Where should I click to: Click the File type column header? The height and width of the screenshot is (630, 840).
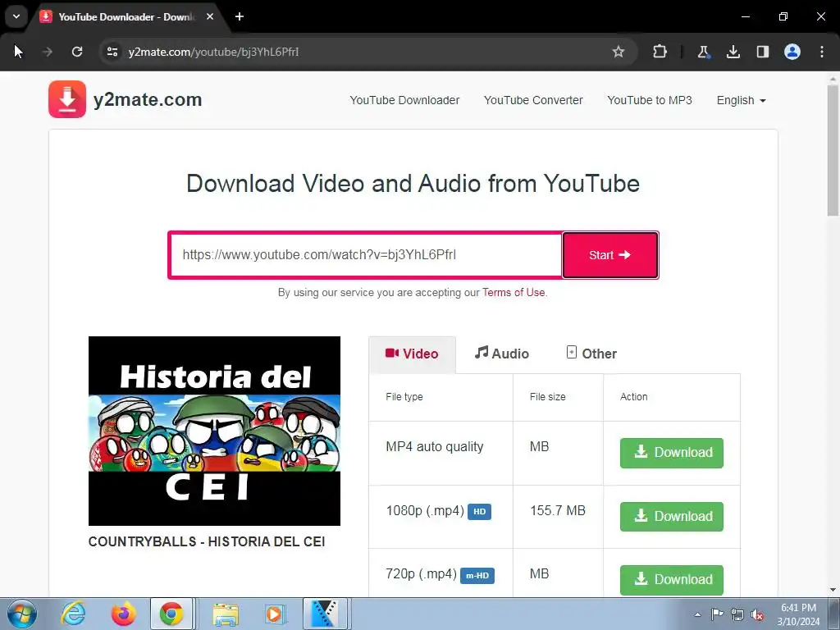click(404, 397)
